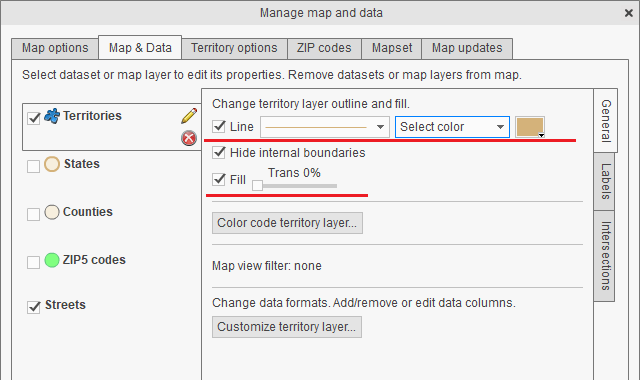
Task: Open the line style dropdown
Action: click(325, 127)
